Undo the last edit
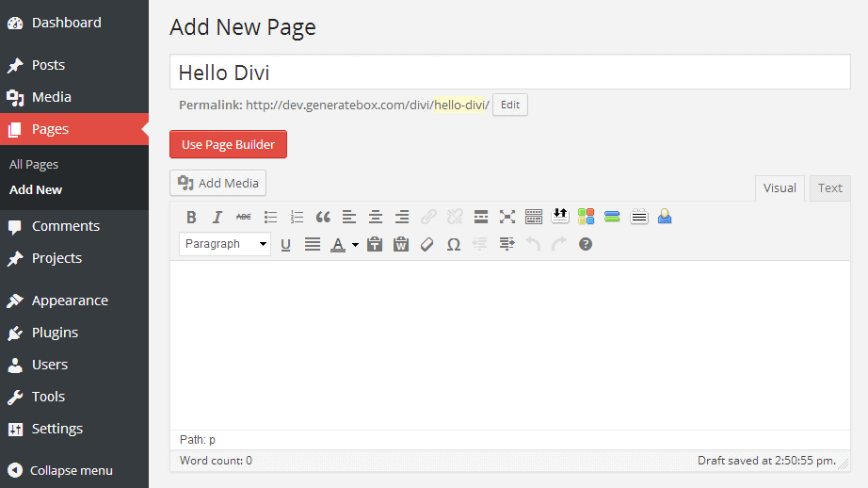868x488 pixels. [x=533, y=244]
